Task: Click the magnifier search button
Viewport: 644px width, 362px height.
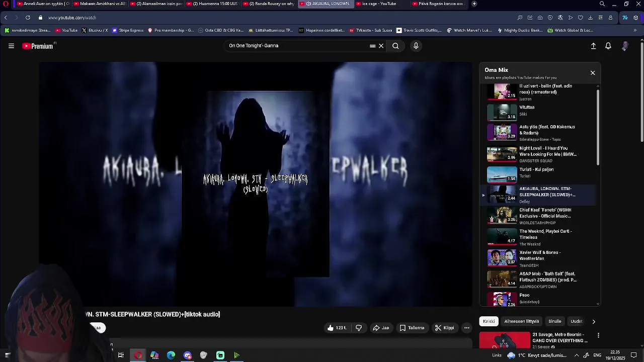Action: [395, 46]
